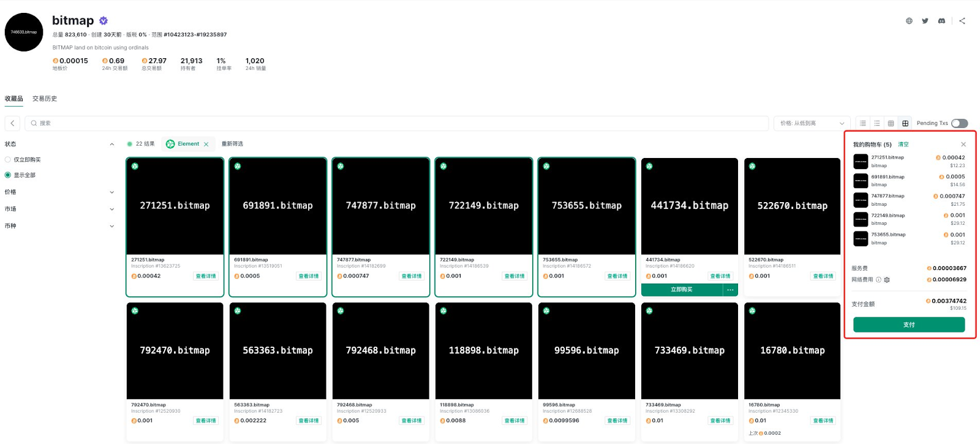Click the floor price value 0.00015
Viewport: 980px width, 444px height.
click(x=73, y=61)
